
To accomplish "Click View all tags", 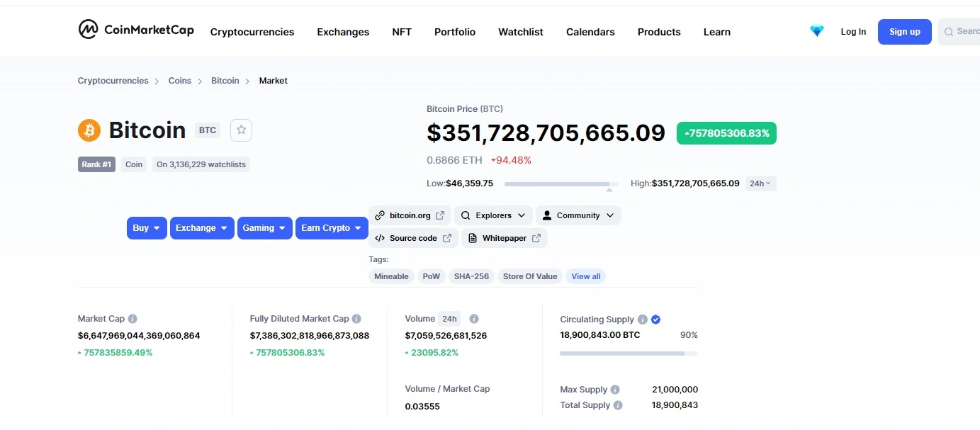I will 586,276.
